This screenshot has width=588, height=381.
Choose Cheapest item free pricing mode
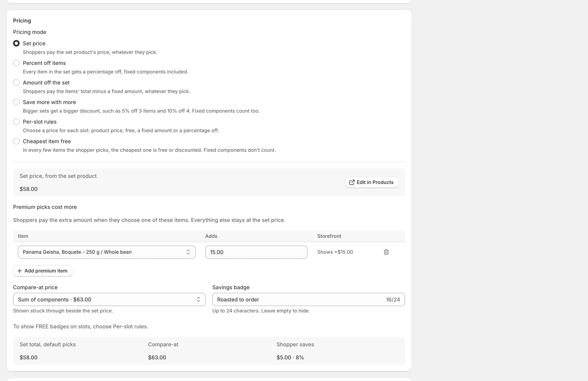click(16, 141)
